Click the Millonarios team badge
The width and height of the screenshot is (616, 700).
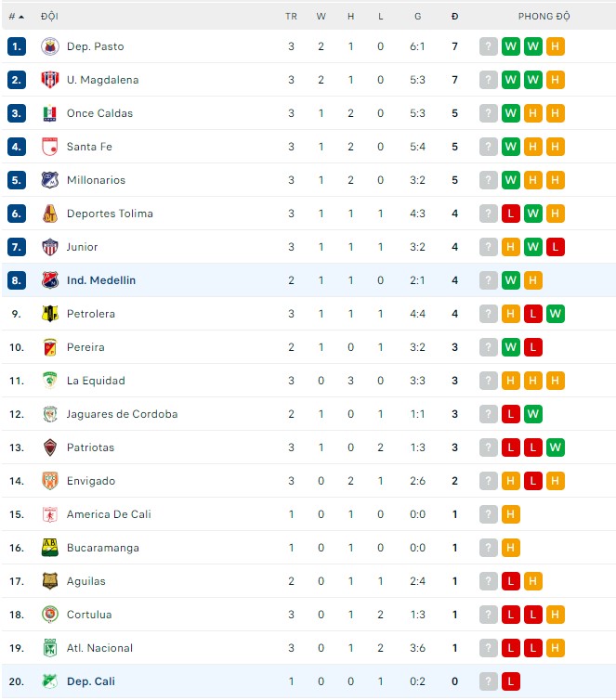pyautogui.click(x=50, y=180)
